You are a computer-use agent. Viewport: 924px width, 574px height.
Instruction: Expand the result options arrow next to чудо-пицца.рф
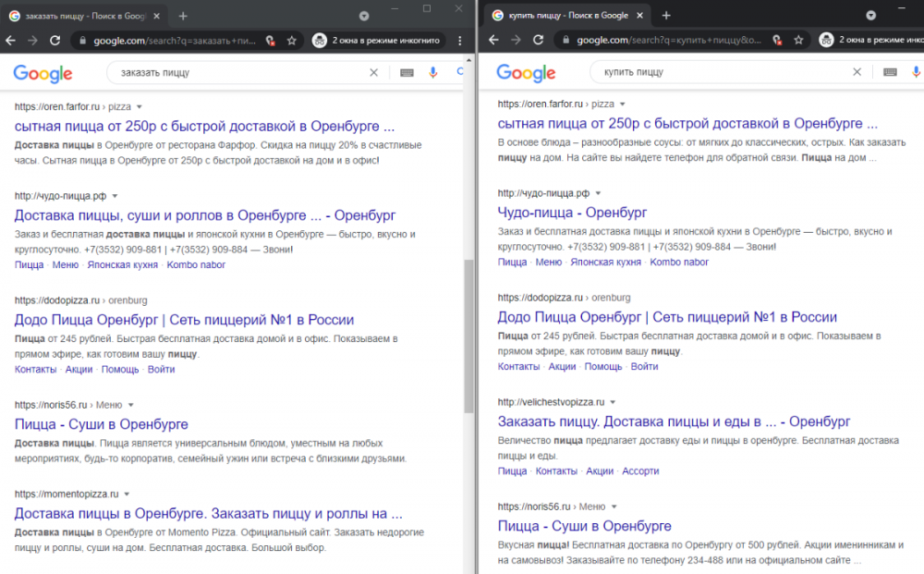click(115, 196)
